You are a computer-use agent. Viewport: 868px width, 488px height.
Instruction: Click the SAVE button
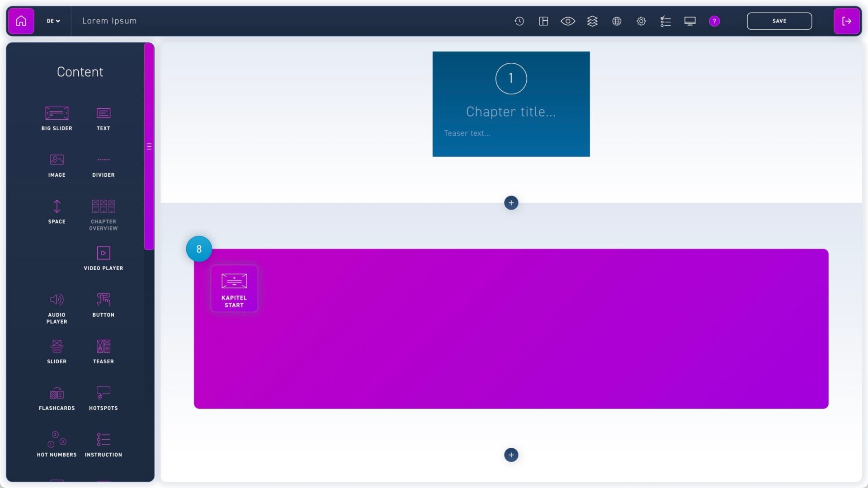tap(779, 21)
